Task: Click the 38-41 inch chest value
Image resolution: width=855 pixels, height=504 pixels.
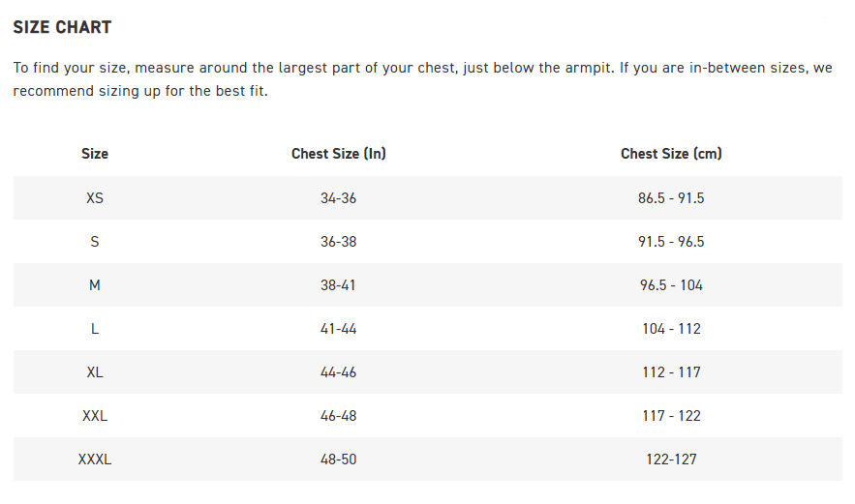Action: pyautogui.click(x=339, y=285)
